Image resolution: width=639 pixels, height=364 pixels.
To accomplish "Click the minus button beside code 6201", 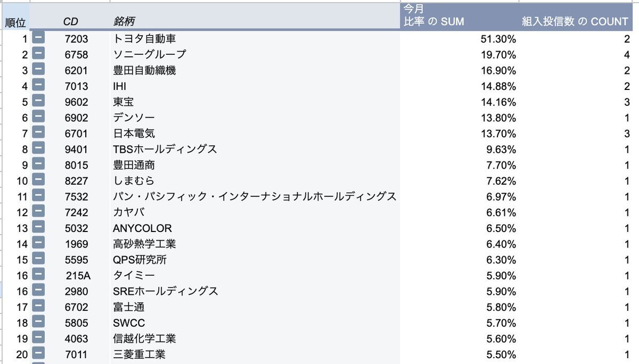I will pos(38,70).
